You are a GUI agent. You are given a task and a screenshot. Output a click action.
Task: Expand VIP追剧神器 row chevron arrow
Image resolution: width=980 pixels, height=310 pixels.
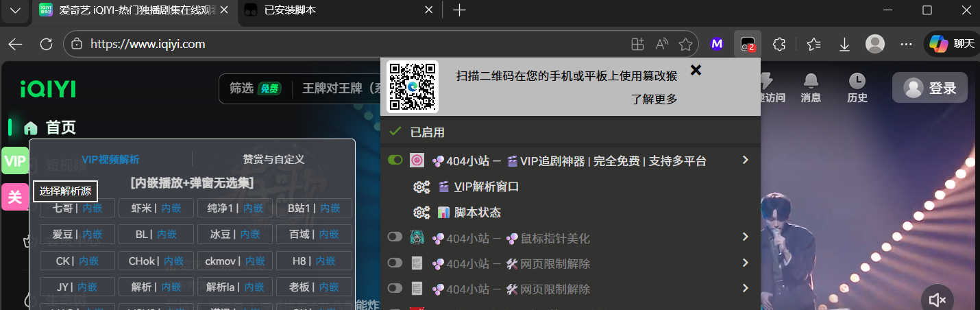click(x=746, y=160)
